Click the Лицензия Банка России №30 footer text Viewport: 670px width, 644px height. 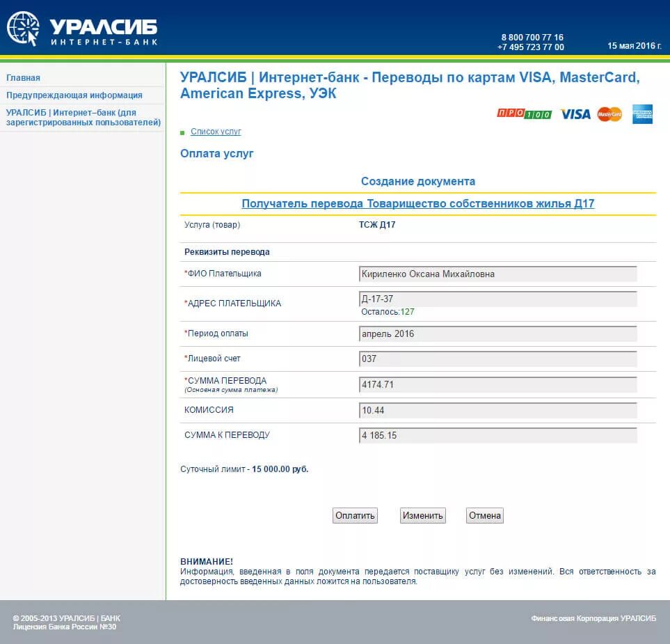point(65,627)
